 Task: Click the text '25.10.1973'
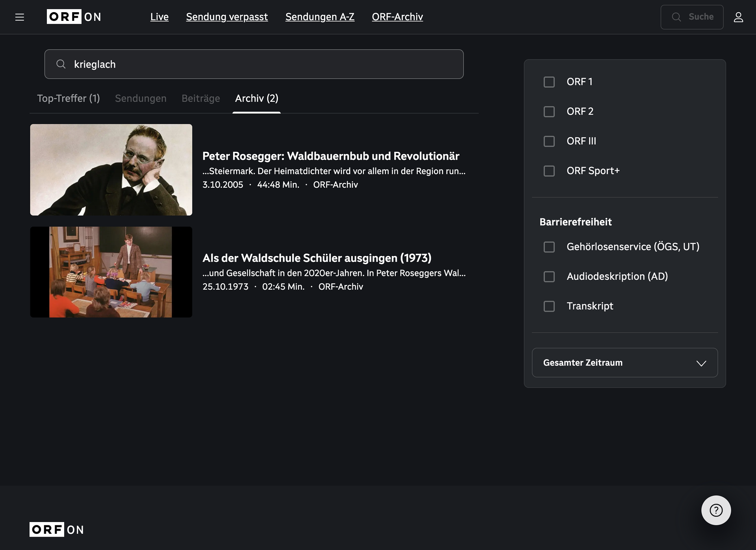[x=226, y=287]
